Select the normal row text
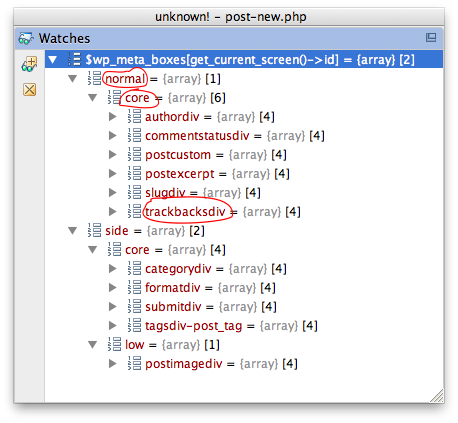Viewport: 458px width, 423px height. click(x=163, y=79)
